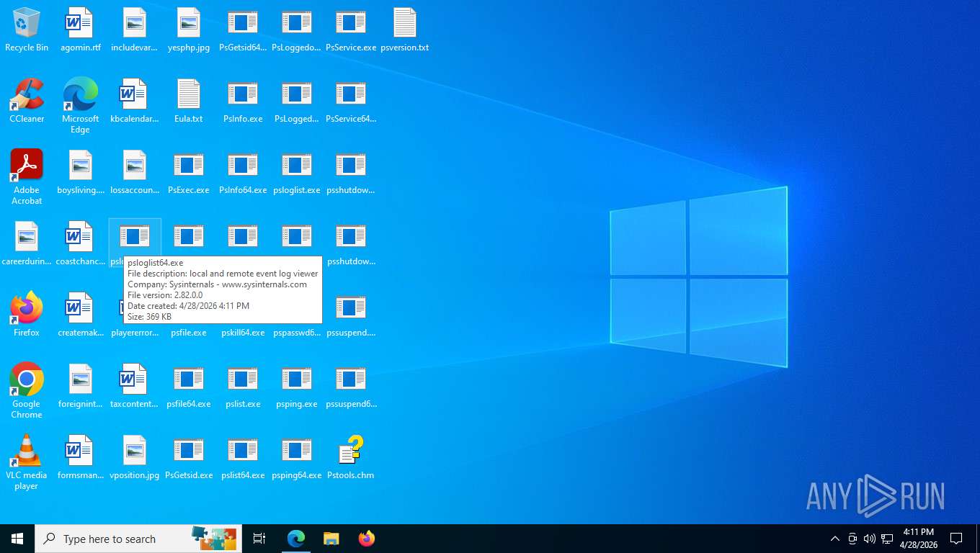Open File Explorer from the taskbar

pyautogui.click(x=331, y=539)
